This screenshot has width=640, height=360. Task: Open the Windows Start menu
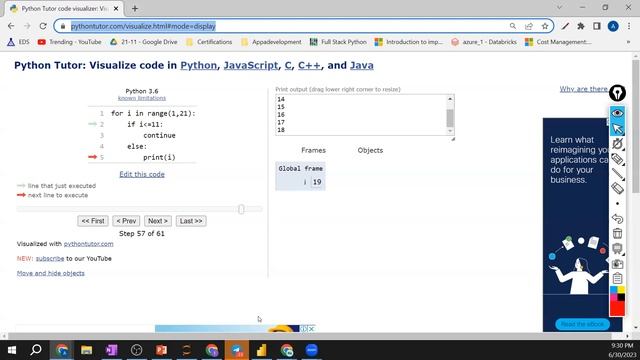point(12,350)
